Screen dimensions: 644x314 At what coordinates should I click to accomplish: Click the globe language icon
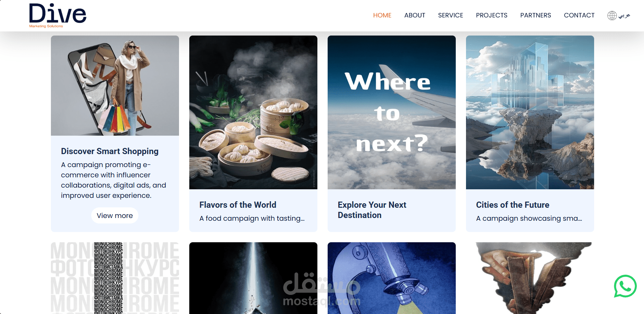tap(612, 15)
